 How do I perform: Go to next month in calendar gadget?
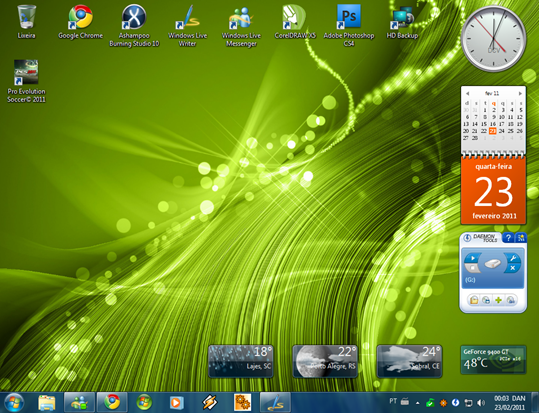tap(520, 94)
